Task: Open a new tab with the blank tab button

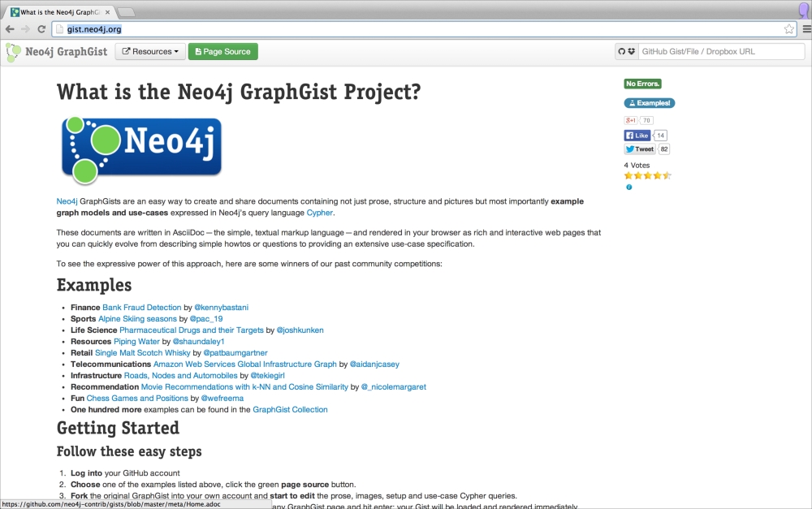Action: (x=126, y=12)
